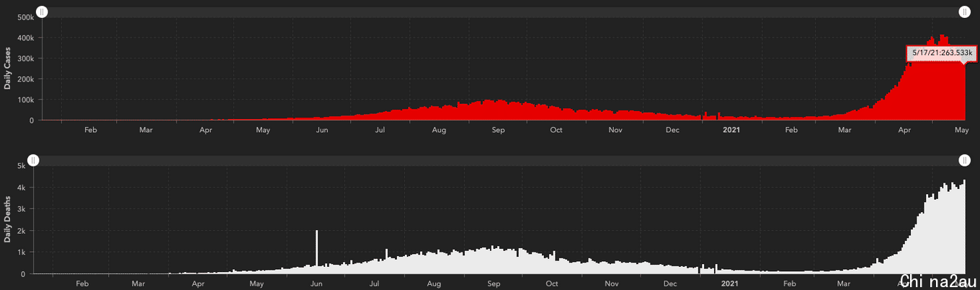
Task: Click the 1k y-axis label
Action: (22, 252)
